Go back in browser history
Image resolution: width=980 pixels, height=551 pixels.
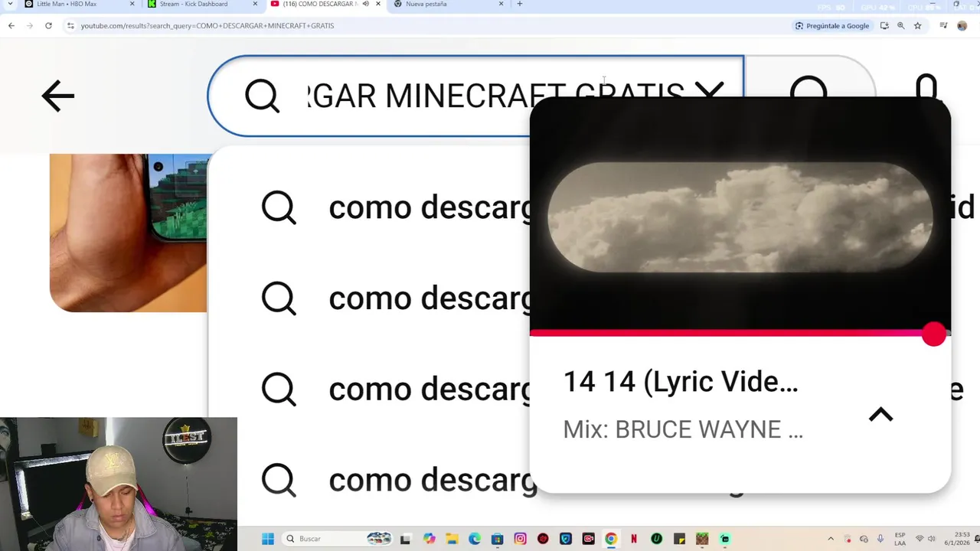point(11,25)
